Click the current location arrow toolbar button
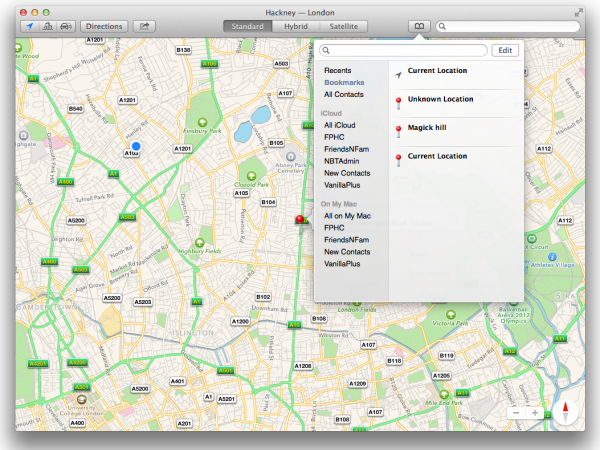Image resolution: width=600 pixels, height=450 pixels. click(29, 26)
